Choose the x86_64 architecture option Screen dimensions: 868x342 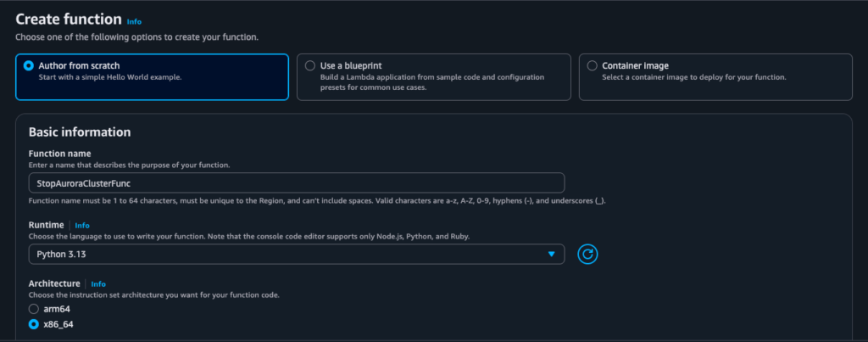[x=34, y=324]
